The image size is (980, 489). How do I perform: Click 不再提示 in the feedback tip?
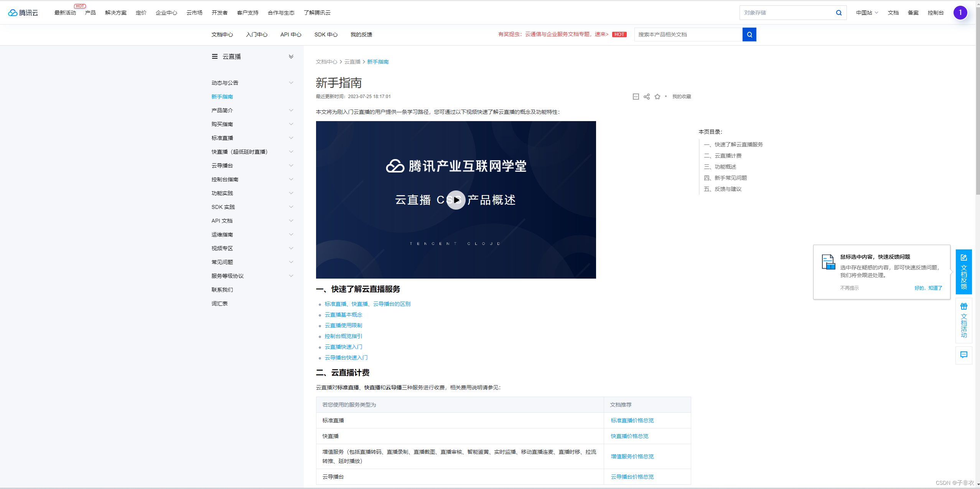pyautogui.click(x=849, y=288)
